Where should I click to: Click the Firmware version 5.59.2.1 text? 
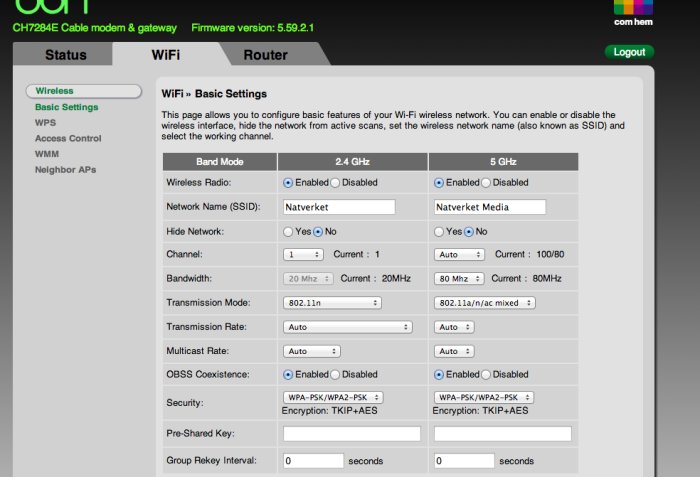pos(253,28)
